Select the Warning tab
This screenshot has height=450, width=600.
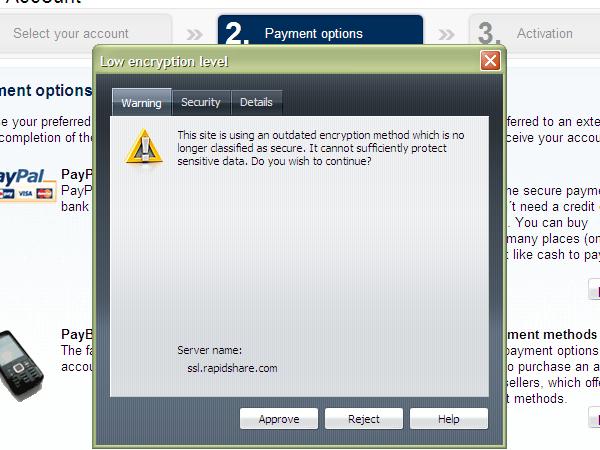(142, 102)
